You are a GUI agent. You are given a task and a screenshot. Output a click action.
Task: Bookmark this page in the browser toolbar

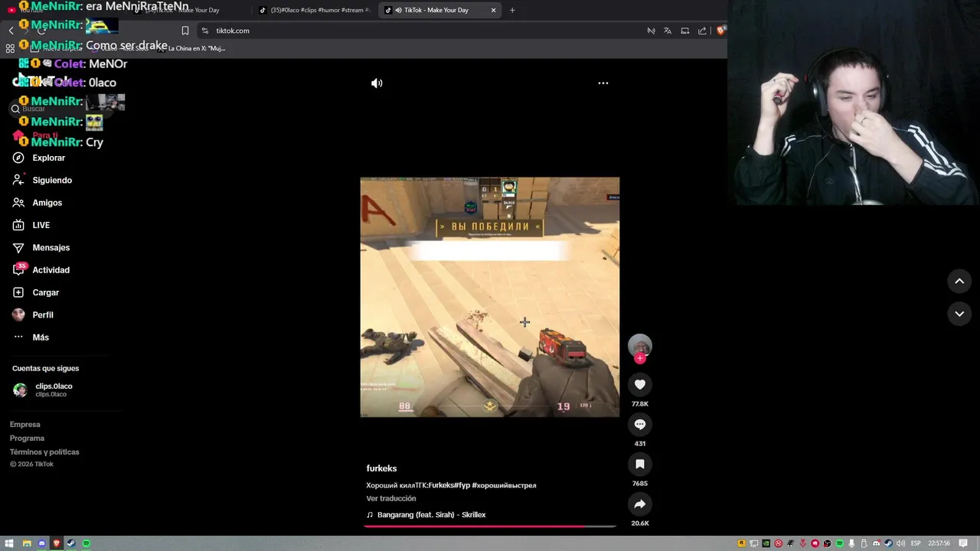(x=185, y=31)
